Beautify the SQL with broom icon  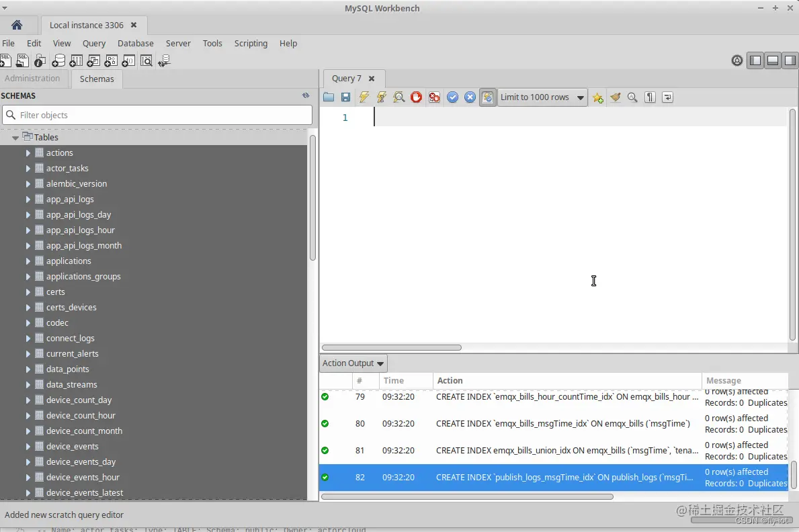click(x=616, y=97)
